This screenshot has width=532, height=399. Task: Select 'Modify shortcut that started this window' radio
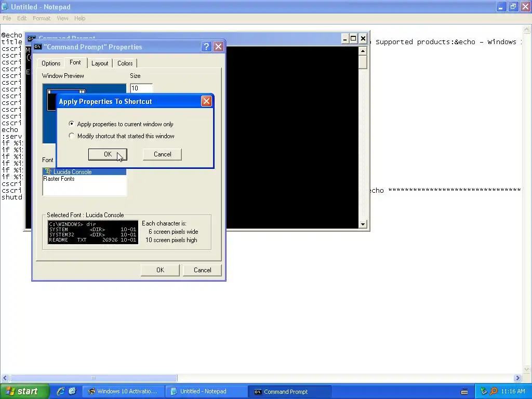coord(71,136)
